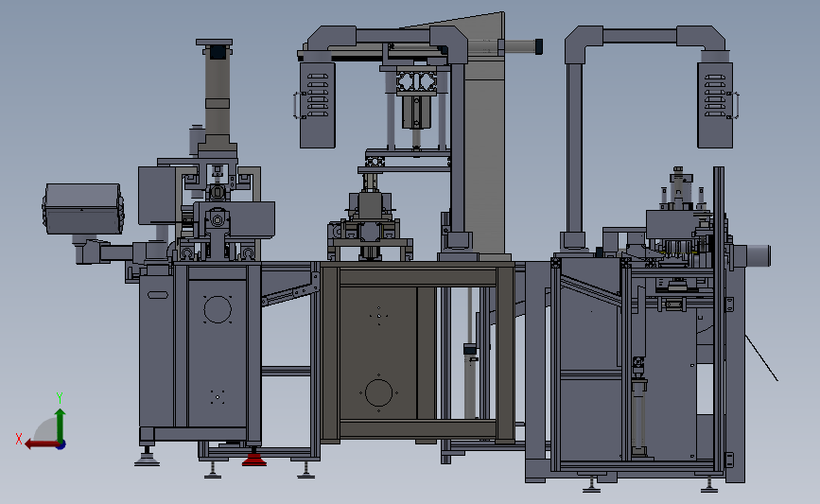The width and height of the screenshot is (820, 504).
Task: Select the circle outline on the left cabinet's upper panel
Action: coord(218,309)
